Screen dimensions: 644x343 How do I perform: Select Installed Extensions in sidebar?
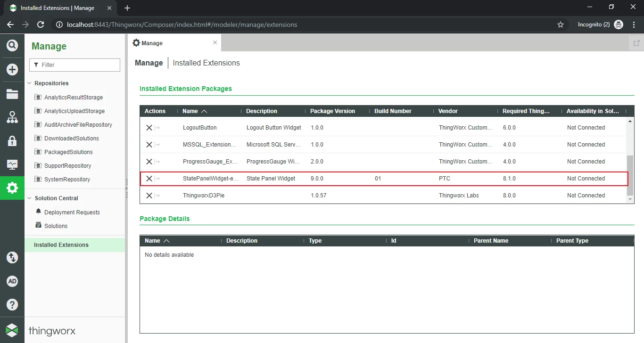[74, 245]
